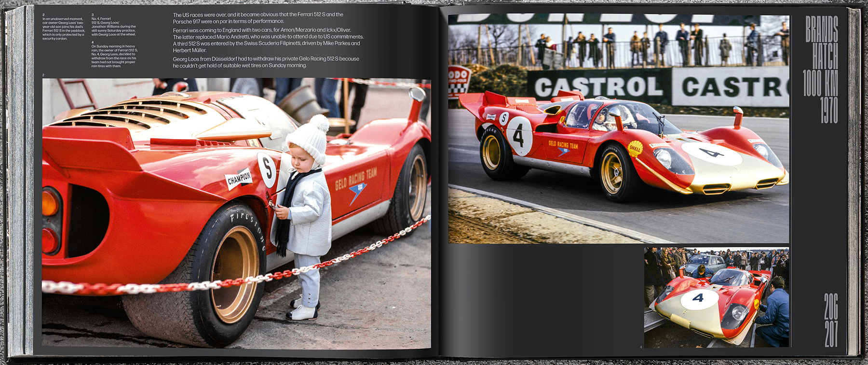Screen dimensions: 868x365
Task: Click page number 206
Action: click(x=831, y=306)
